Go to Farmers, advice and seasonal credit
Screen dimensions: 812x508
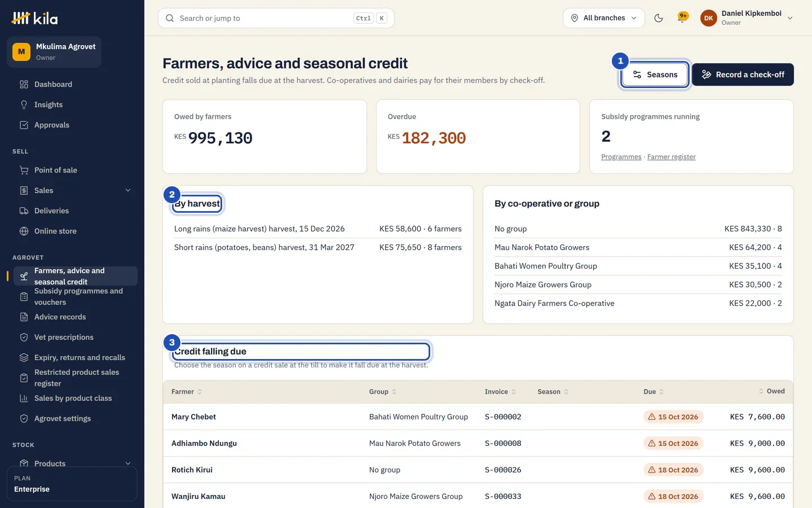pos(76,276)
